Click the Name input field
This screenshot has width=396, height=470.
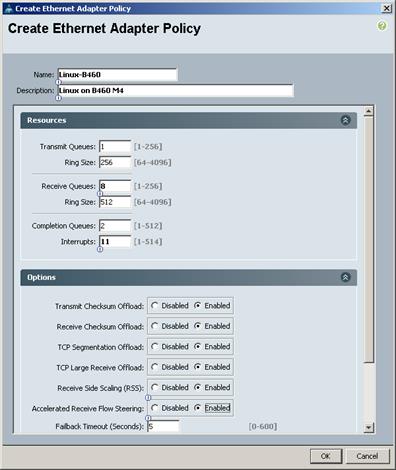(x=117, y=75)
